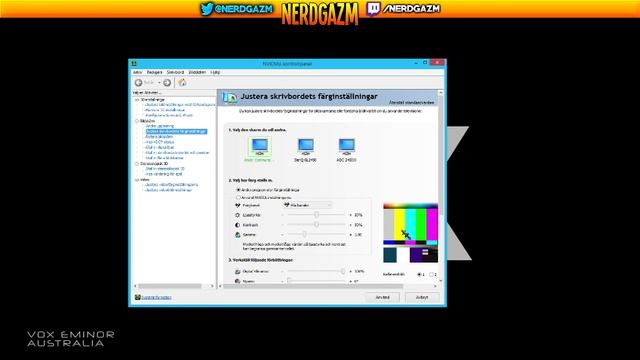Click the minus button on the Gamma slider
The image size is (640, 360).
(x=282, y=235)
